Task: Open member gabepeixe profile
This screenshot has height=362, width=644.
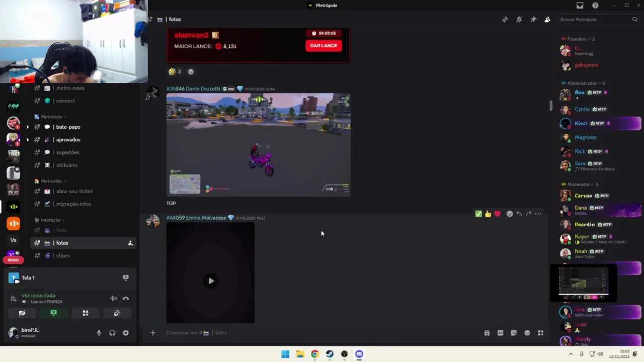Action: pos(601,65)
